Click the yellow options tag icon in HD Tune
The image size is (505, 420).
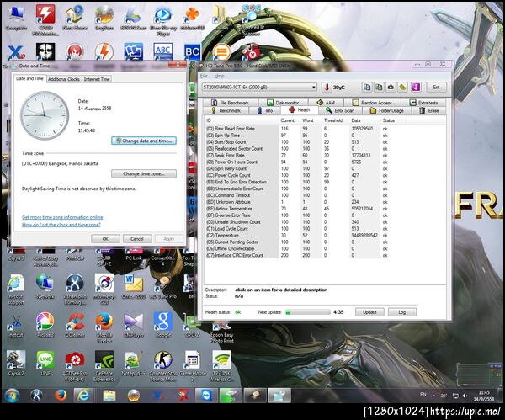(402, 87)
